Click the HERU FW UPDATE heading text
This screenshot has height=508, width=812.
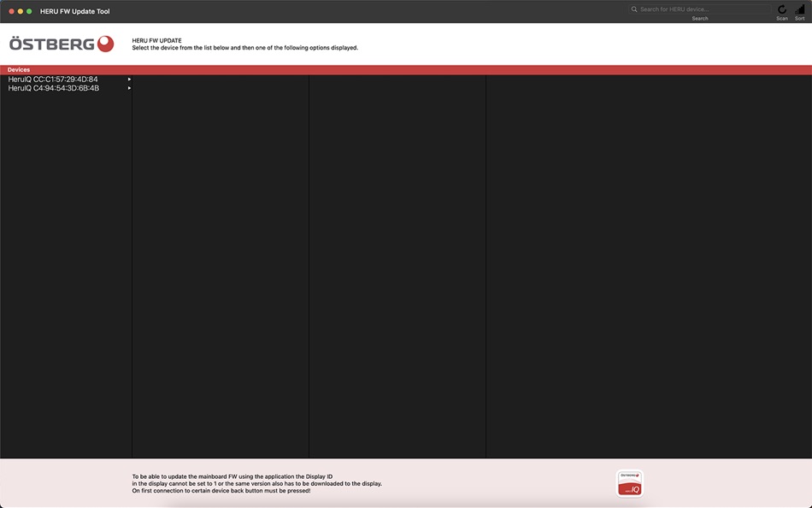pyautogui.click(x=157, y=40)
